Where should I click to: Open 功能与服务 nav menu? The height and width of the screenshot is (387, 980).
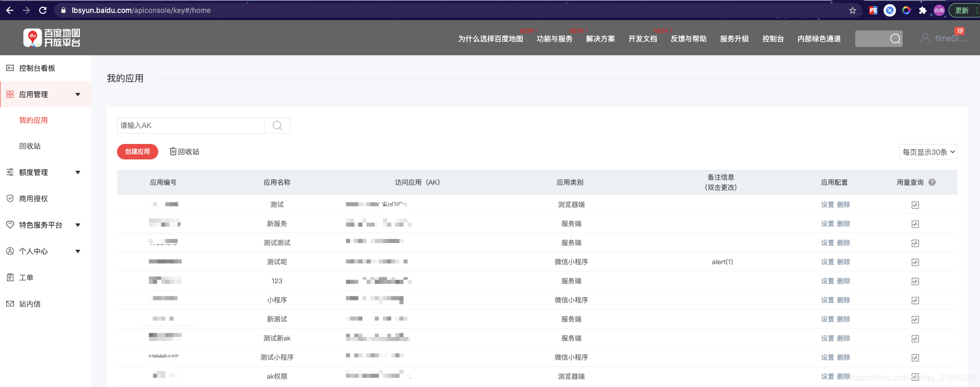click(554, 39)
